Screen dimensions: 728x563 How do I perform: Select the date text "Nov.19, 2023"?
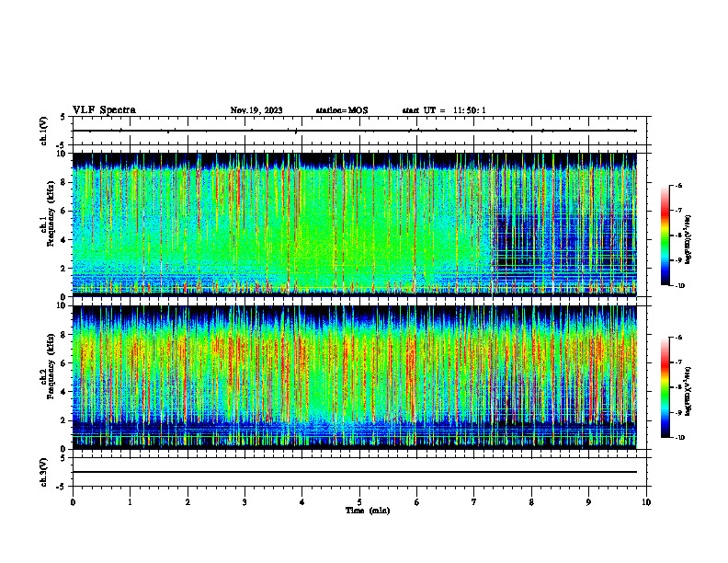pyautogui.click(x=256, y=110)
